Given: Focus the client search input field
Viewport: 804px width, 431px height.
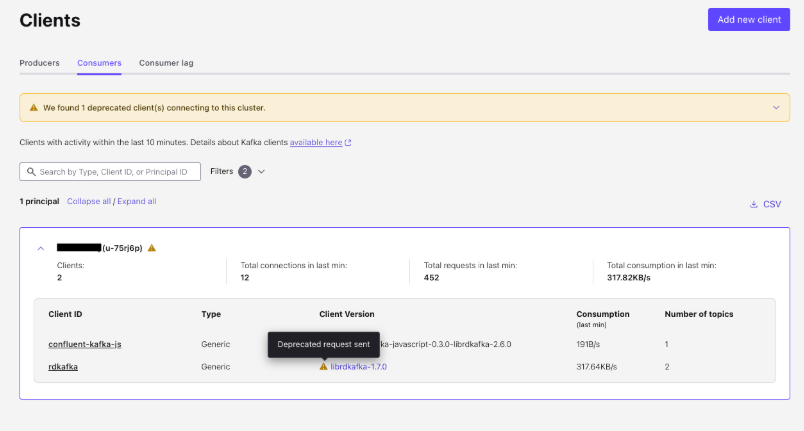Looking at the screenshot, I should [117, 172].
